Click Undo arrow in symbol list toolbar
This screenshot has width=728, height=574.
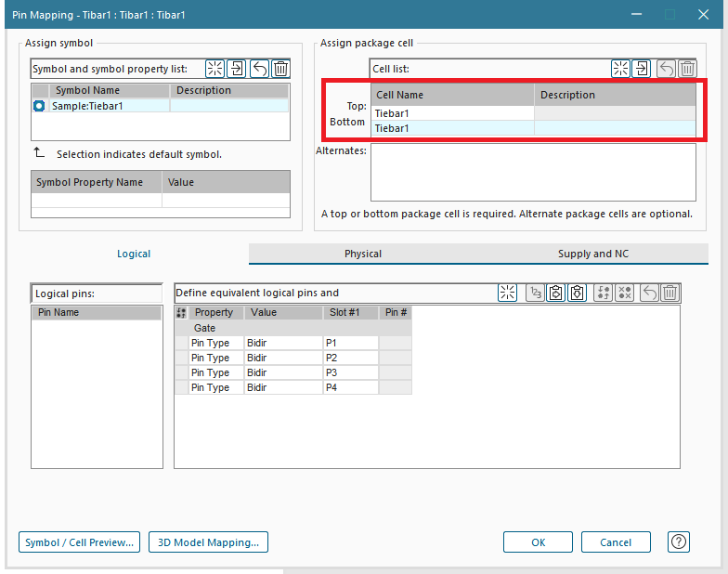click(259, 69)
